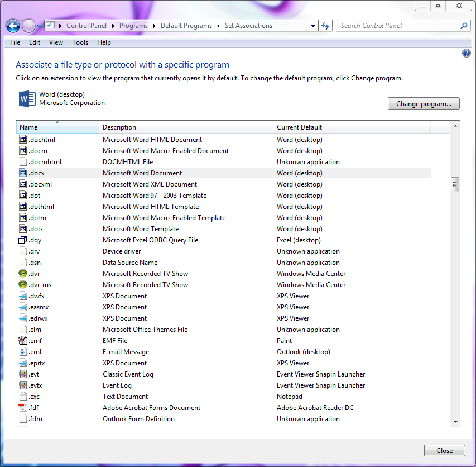Click the Control Panel address bar icon
The image size is (476, 467).
tap(51, 25)
